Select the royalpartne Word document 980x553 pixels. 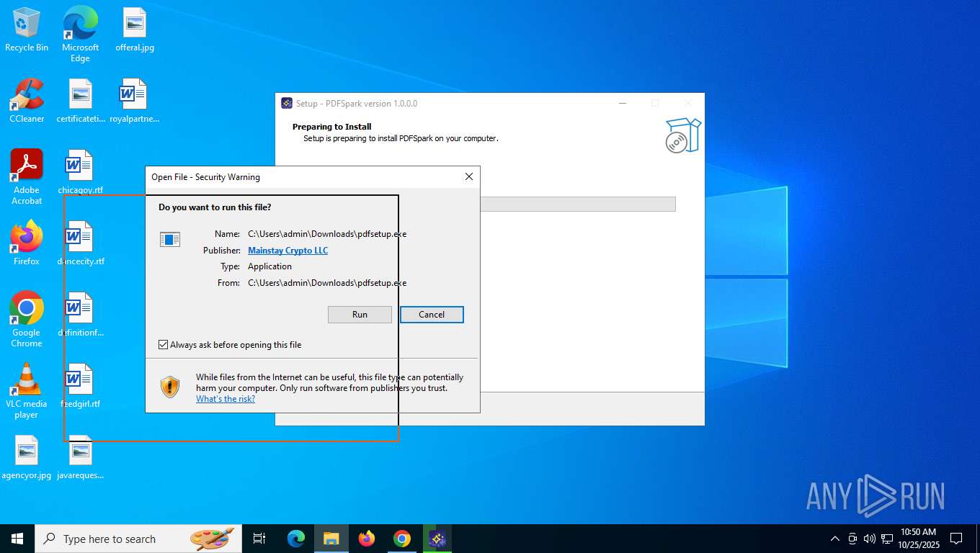coord(135,101)
